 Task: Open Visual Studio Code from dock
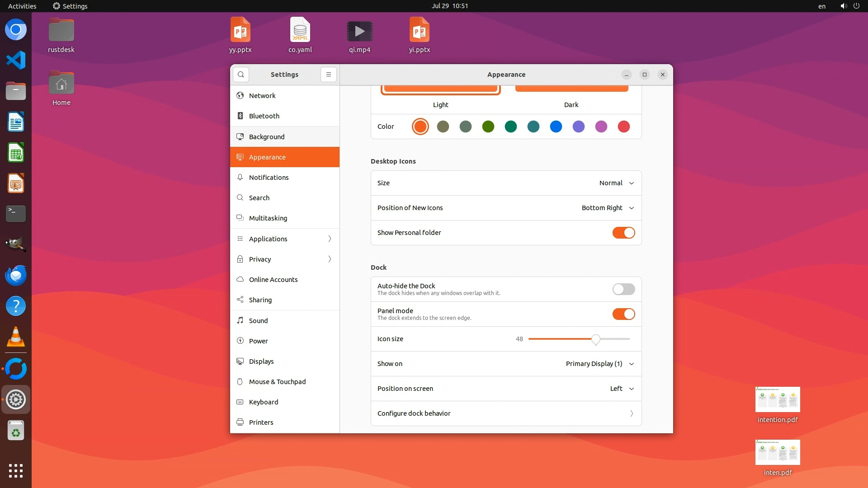coord(16,60)
